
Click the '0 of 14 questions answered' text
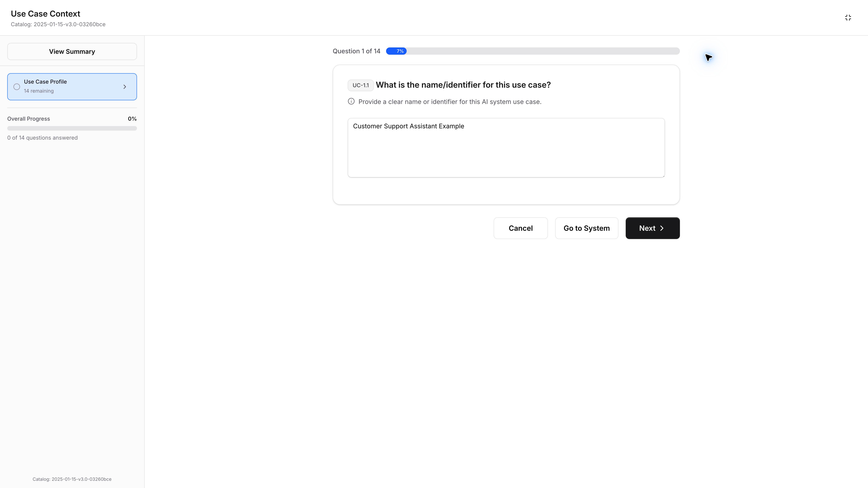(x=42, y=138)
